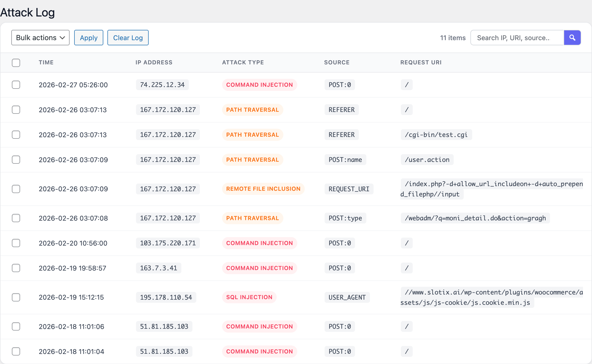592x364 pixels.
Task: Click the REMOTE FILE INCLUSION badge
Action: tap(263, 189)
